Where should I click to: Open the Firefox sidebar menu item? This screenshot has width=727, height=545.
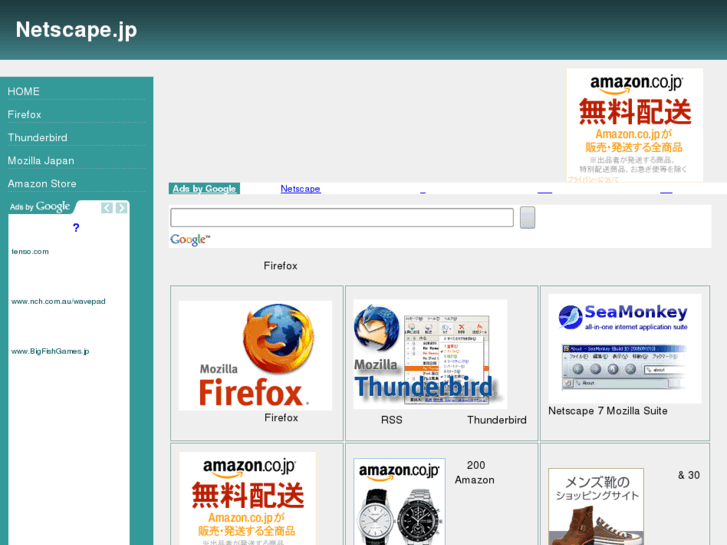coord(25,115)
